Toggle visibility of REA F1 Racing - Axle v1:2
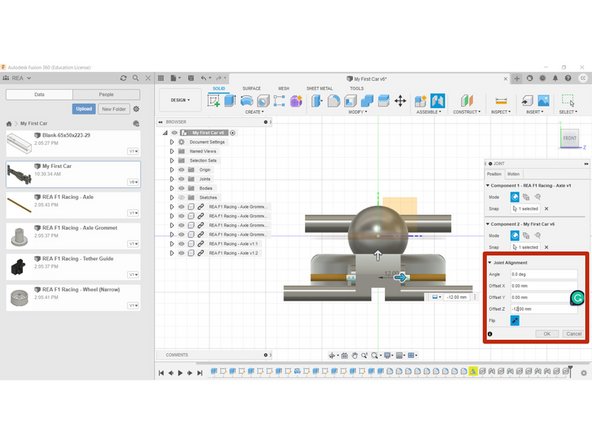This screenshot has width=592, height=444. (x=182, y=253)
